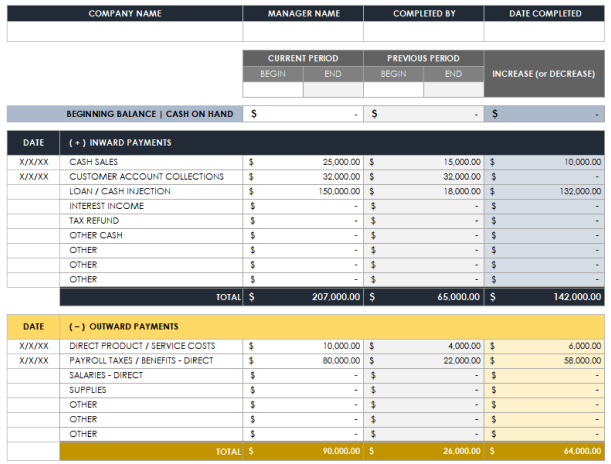611x464 pixels.
Task: Select previous period beginning balance cell
Action: click(x=424, y=114)
